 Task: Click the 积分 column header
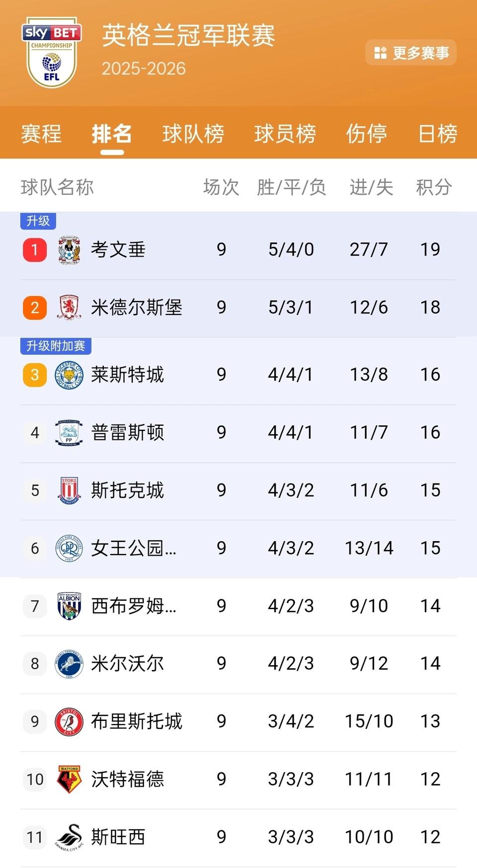pyautogui.click(x=434, y=187)
